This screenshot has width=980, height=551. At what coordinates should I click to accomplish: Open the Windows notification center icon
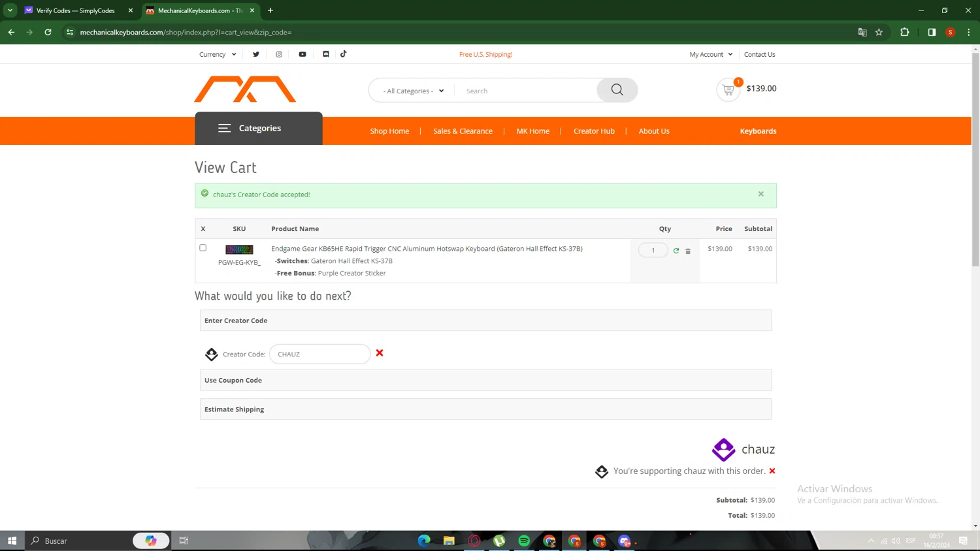pos(963,541)
